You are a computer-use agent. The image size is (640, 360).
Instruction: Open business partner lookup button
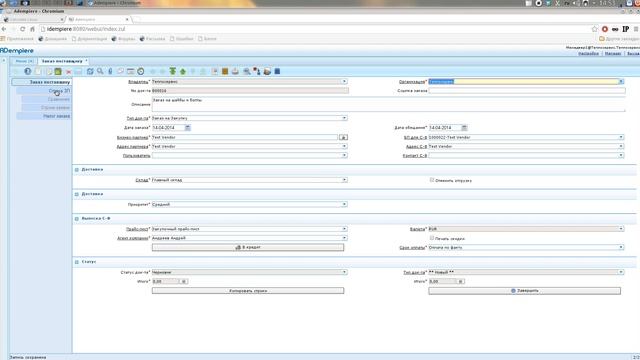[343, 138]
